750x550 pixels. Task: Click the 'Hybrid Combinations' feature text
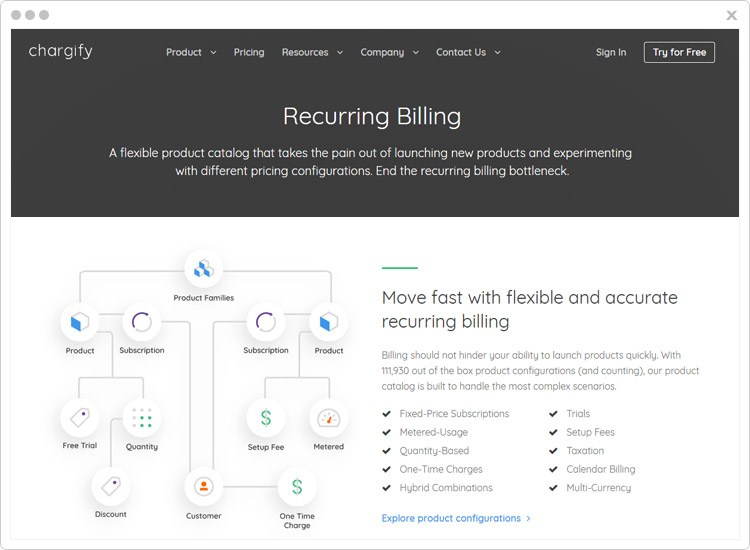446,488
